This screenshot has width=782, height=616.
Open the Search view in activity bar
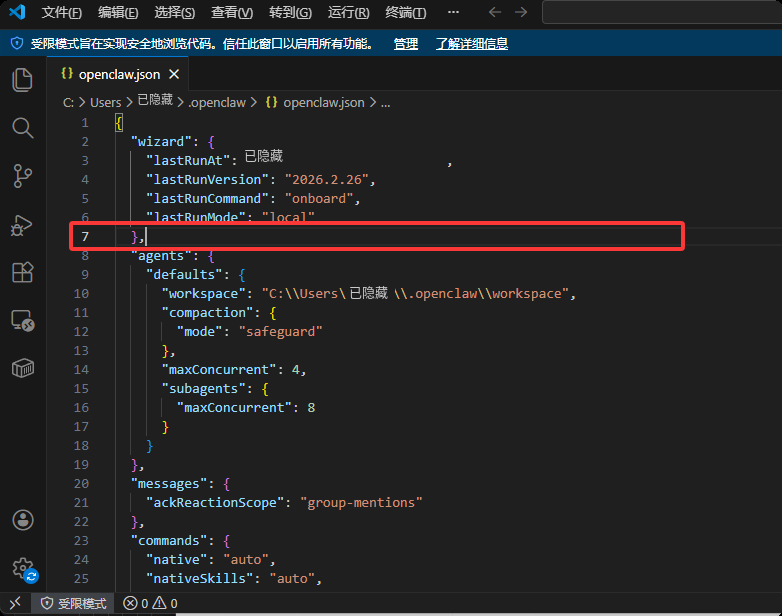[22, 128]
